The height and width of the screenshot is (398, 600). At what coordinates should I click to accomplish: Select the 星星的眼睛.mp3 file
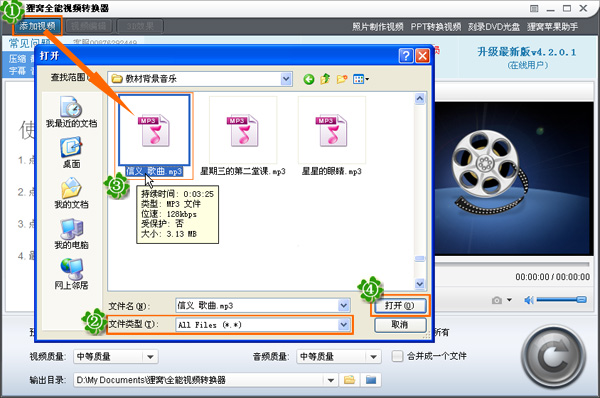[332, 135]
